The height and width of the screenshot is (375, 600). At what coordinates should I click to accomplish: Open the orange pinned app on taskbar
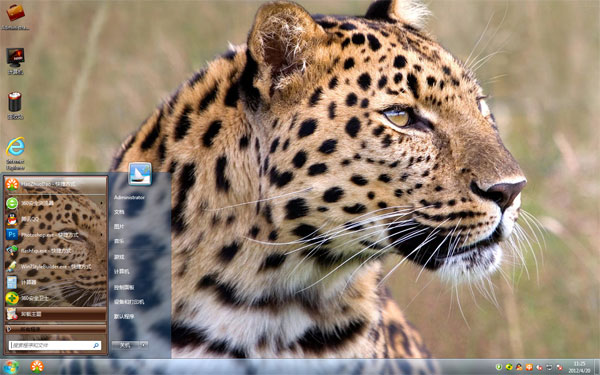[x=37, y=367]
